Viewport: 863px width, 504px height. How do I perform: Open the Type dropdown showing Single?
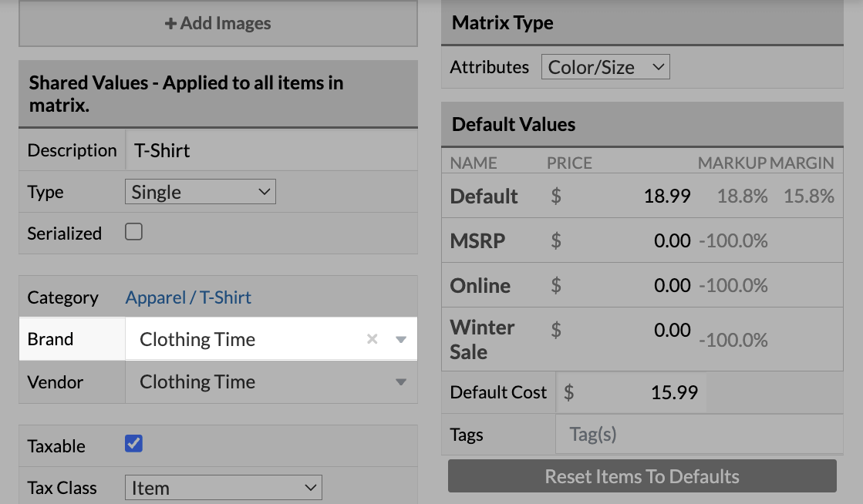(x=200, y=191)
